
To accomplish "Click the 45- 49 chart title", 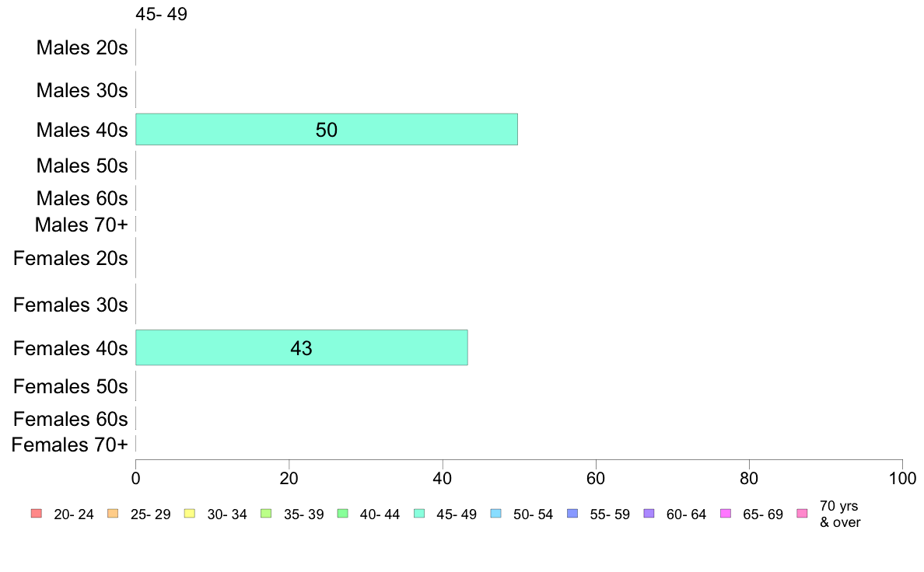I will (x=162, y=14).
